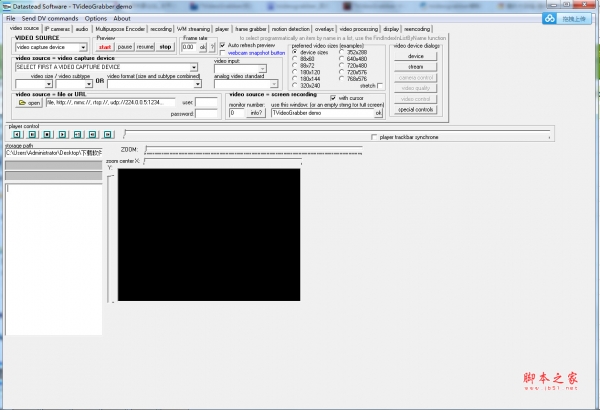Switch to the overlays tab

point(324,29)
